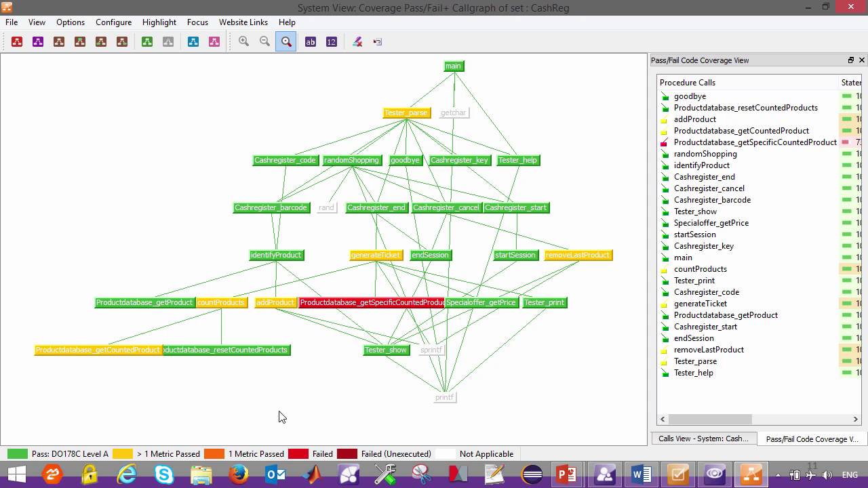This screenshot has height=488, width=868.
Task: Click the blue callgraph toolbar icon
Action: click(193, 42)
